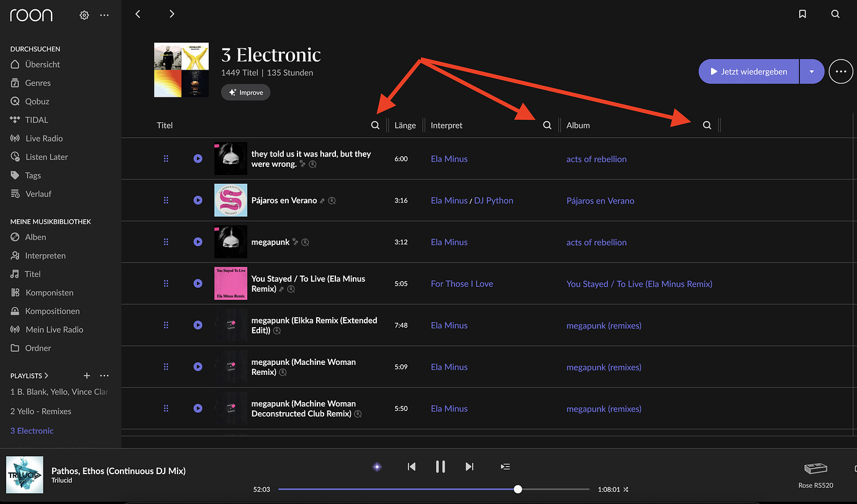
Task: Click the 3 Electronic playlist cover collage
Action: [x=181, y=70]
